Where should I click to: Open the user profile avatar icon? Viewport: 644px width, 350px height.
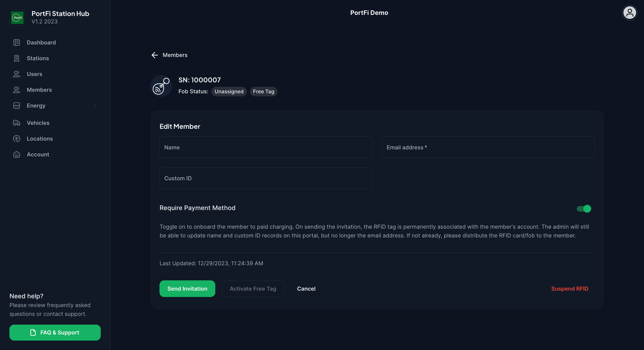pos(629,13)
